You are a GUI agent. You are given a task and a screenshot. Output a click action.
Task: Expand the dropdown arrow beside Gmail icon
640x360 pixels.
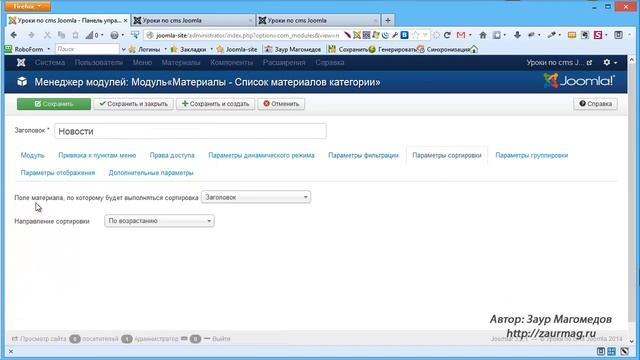(470, 35)
